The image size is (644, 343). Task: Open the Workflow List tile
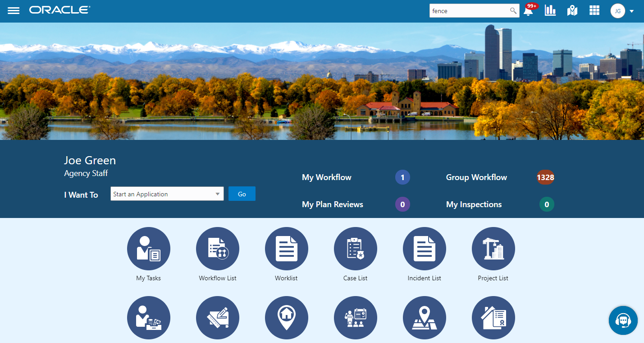(x=217, y=249)
